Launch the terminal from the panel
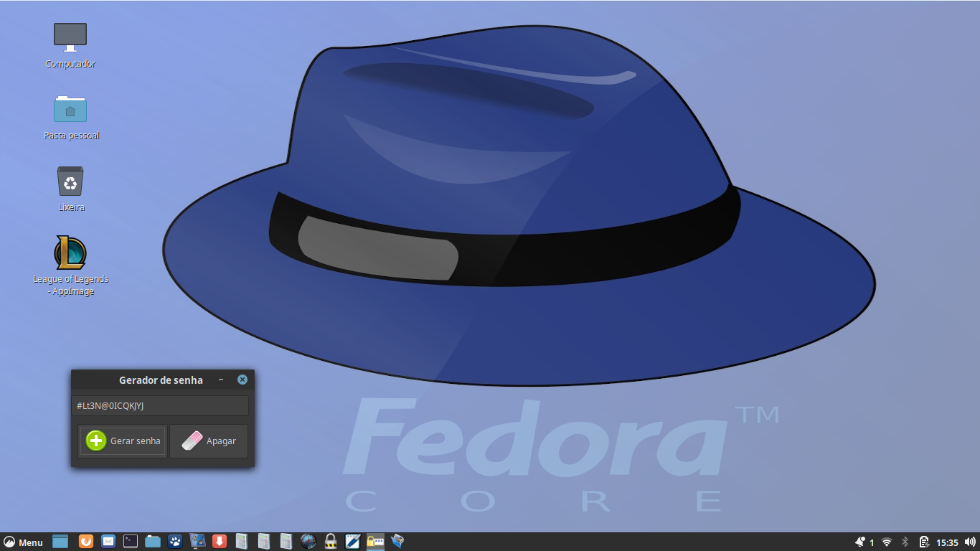980x551 pixels. click(x=131, y=542)
